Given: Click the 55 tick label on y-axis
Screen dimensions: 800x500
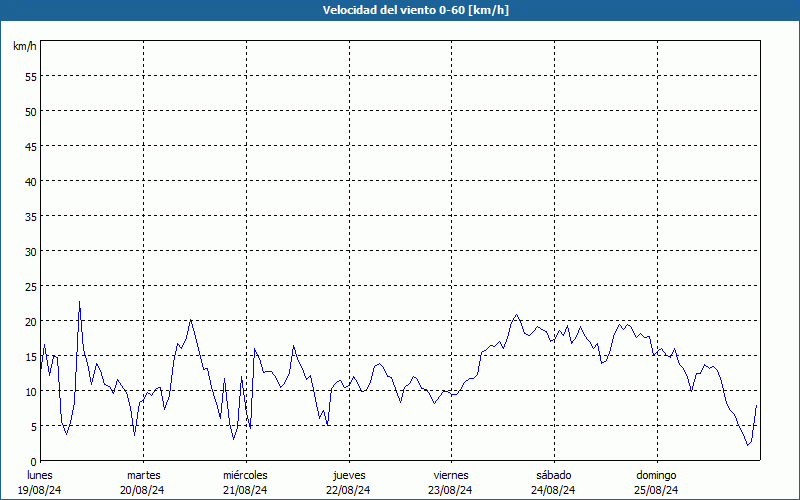Looking at the screenshot, I should (30, 76).
